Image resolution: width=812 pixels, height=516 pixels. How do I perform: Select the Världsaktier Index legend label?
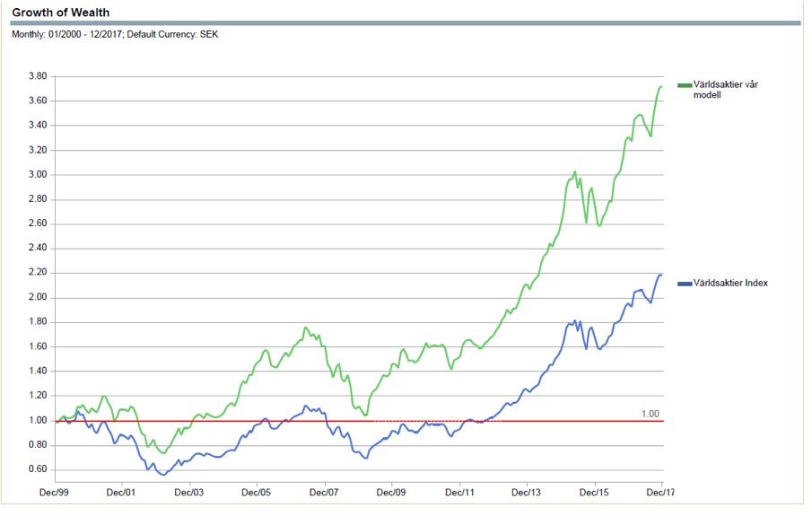[730, 283]
